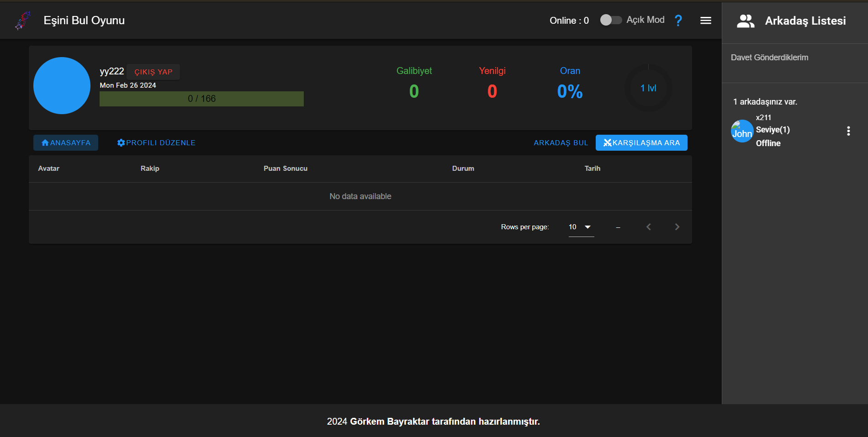Open the hamburger menu icon
This screenshot has width=868, height=437.
[x=706, y=21]
